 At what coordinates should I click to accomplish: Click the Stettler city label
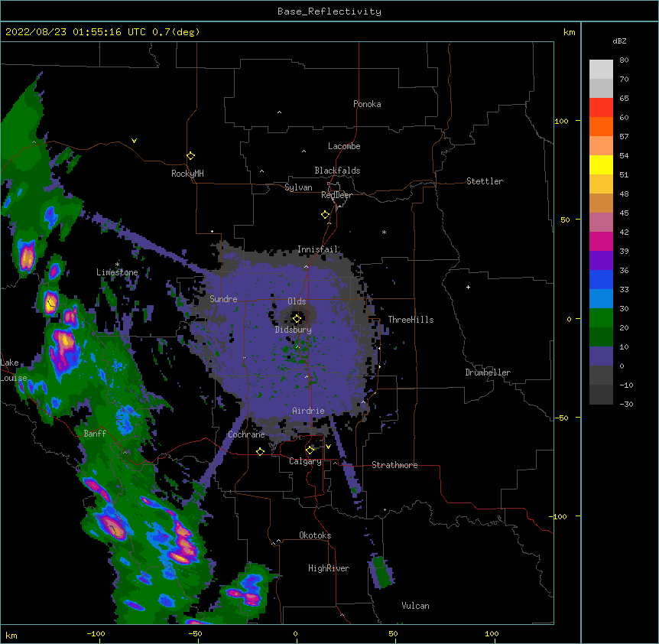point(485,181)
